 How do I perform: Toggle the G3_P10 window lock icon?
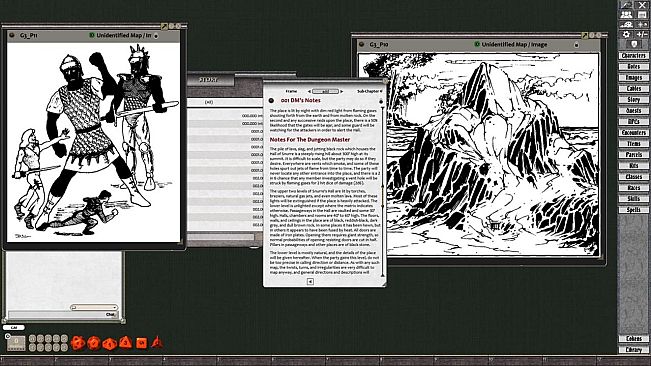pos(576,45)
